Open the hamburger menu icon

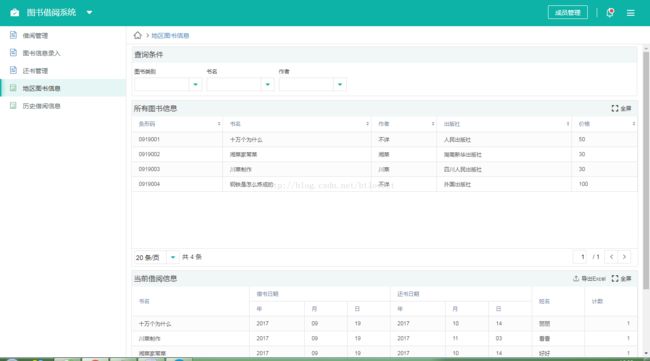631,13
